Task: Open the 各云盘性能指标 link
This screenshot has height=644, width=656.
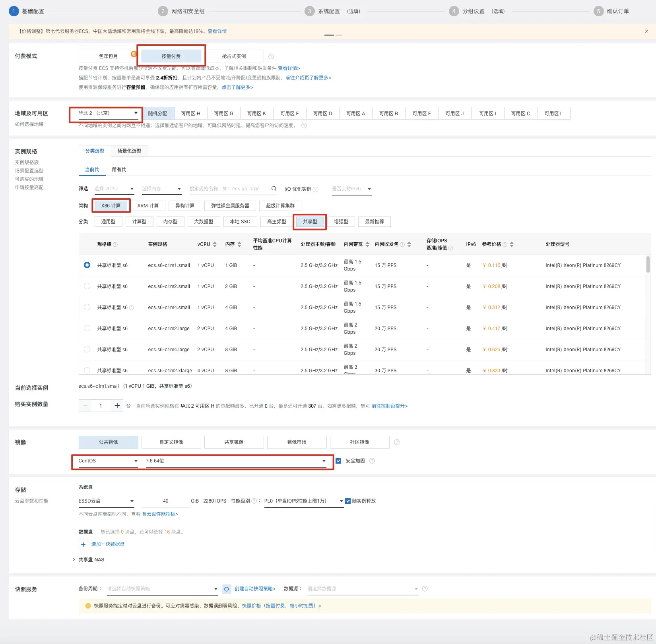Action: coord(160,514)
